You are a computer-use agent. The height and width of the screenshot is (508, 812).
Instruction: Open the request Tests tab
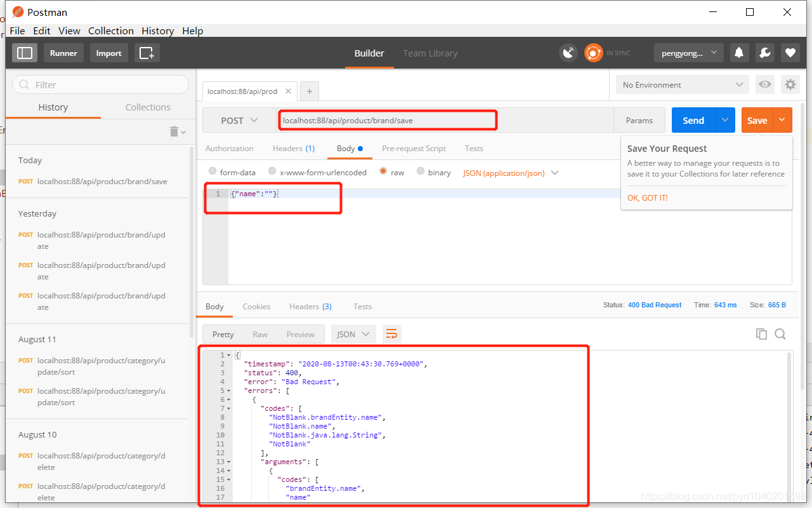pos(474,148)
